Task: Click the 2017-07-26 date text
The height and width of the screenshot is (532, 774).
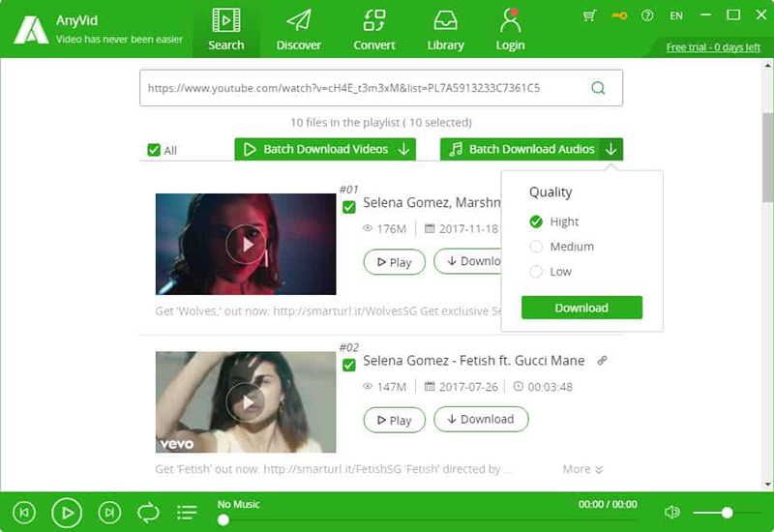Action: (468, 387)
